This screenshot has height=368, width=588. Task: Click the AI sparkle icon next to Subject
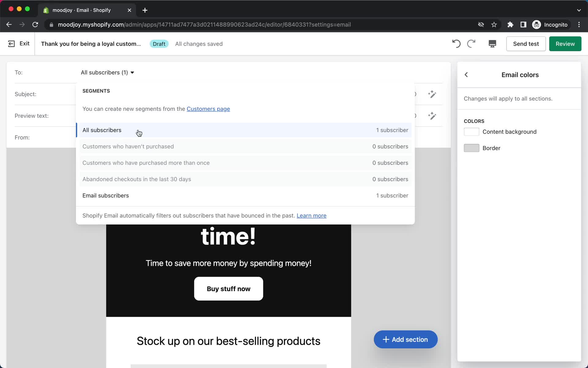click(x=432, y=94)
